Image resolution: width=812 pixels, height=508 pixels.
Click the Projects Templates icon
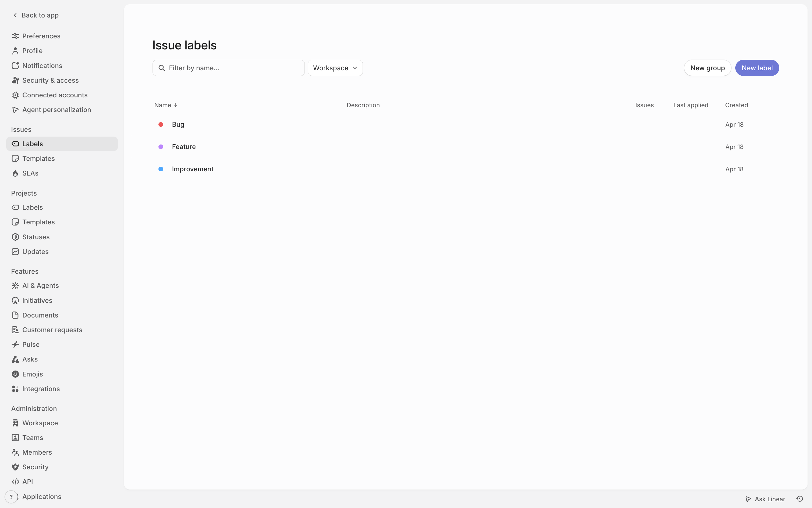[16, 222]
